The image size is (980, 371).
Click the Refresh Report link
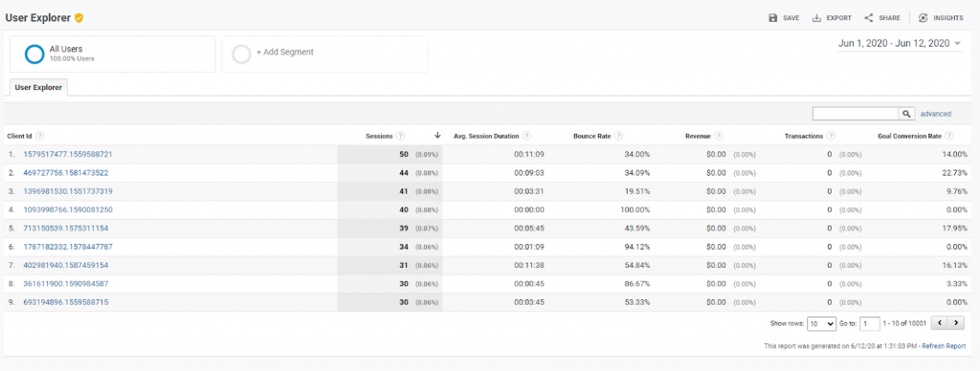[944, 346]
